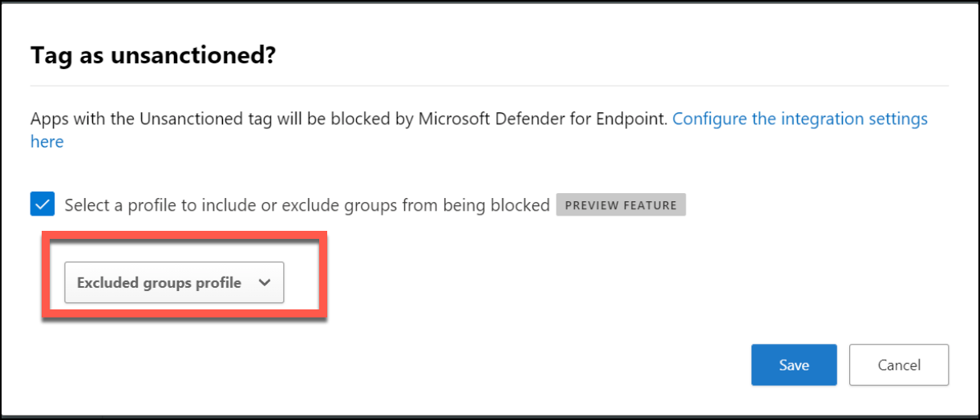Image resolution: width=980 pixels, height=420 pixels.
Task: Click the 'Excluded groups profile' text in combo box
Action: [159, 282]
